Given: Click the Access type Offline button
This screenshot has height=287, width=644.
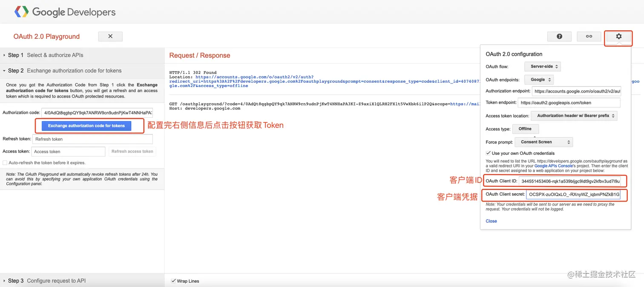Looking at the screenshot, I should pyautogui.click(x=525, y=129).
